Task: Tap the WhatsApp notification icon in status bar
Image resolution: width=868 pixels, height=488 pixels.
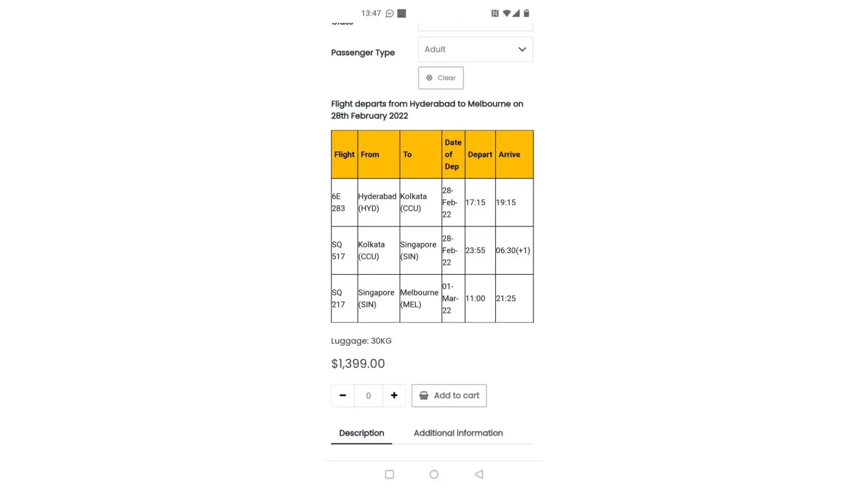Action: point(390,14)
